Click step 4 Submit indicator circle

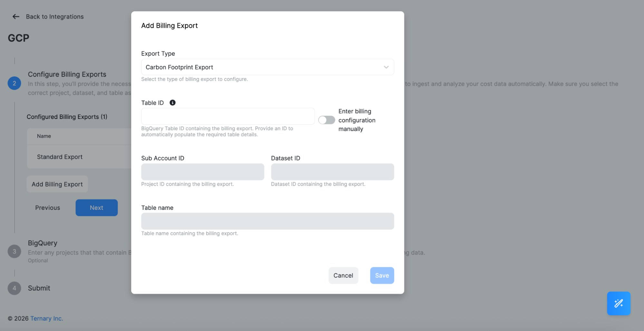14,288
